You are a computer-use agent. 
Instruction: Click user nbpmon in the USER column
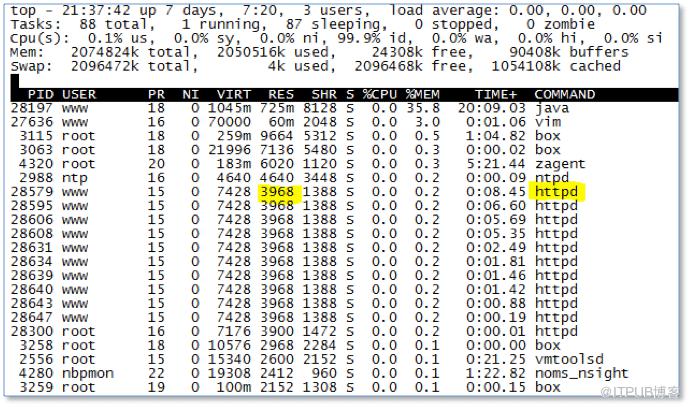[x=88, y=373]
